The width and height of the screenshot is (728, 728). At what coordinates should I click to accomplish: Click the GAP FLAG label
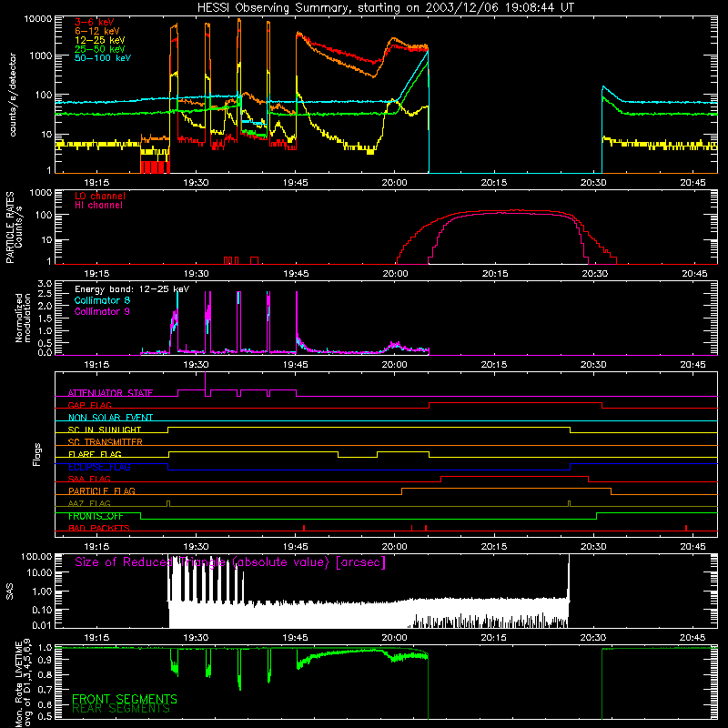89,405
